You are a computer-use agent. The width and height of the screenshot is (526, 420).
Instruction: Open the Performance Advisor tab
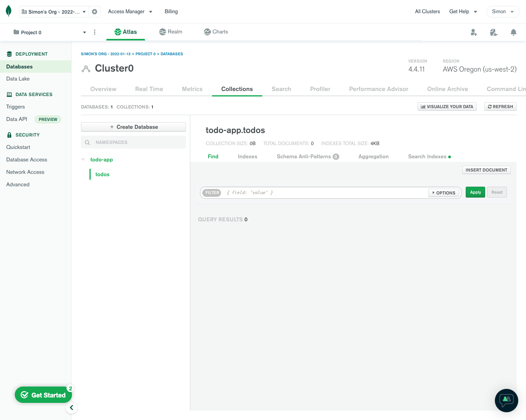pos(379,89)
